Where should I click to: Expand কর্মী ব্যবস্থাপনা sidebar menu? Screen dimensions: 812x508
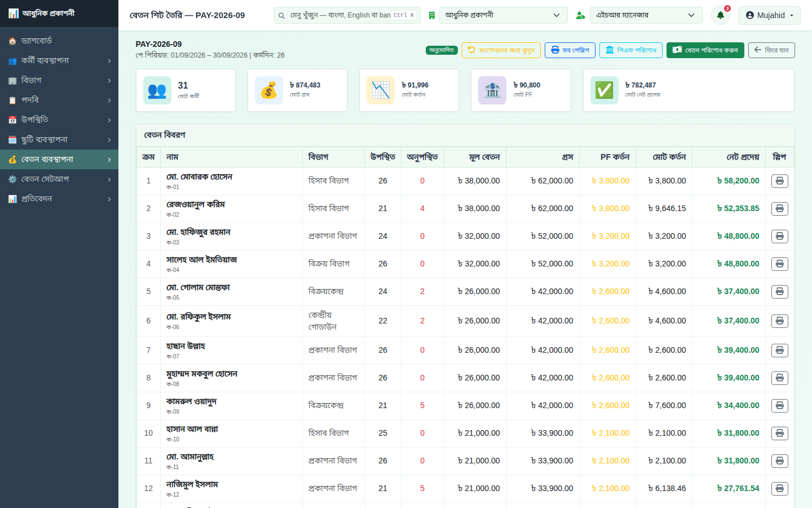coord(59,60)
